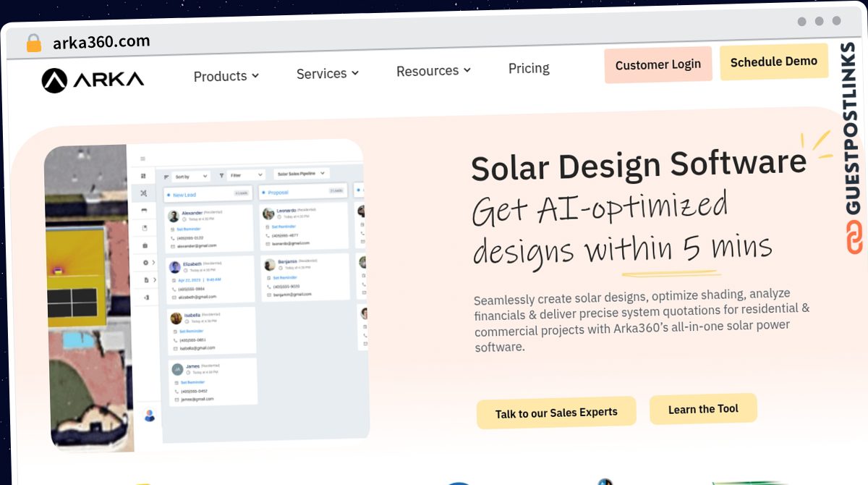This screenshot has height=485, width=868.
Task: Expand the Products dropdown menu
Action: [226, 76]
